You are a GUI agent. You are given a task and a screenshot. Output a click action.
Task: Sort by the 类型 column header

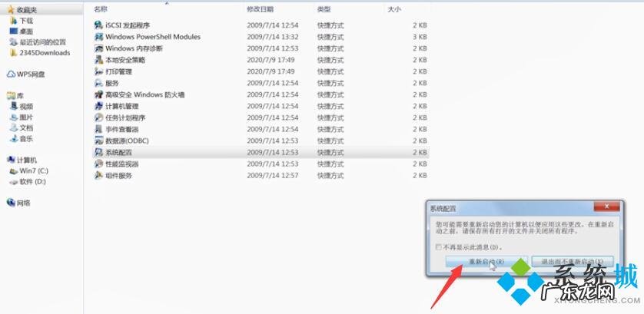pos(324,9)
